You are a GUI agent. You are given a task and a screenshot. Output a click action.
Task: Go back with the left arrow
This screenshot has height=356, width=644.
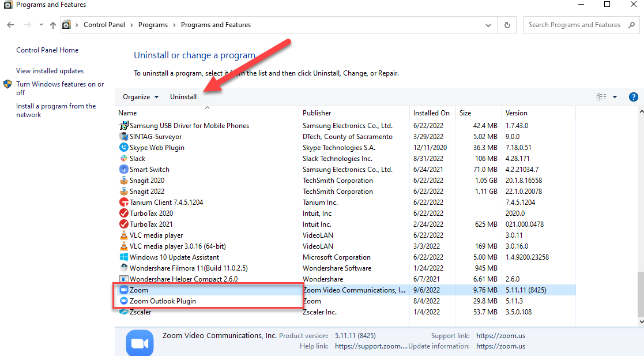(x=11, y=25)
